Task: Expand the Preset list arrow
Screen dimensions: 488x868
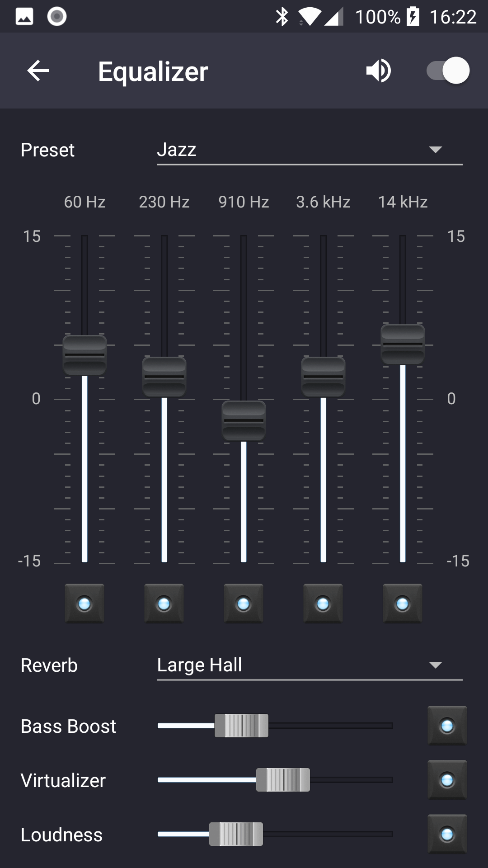Action: pos(435,150)
